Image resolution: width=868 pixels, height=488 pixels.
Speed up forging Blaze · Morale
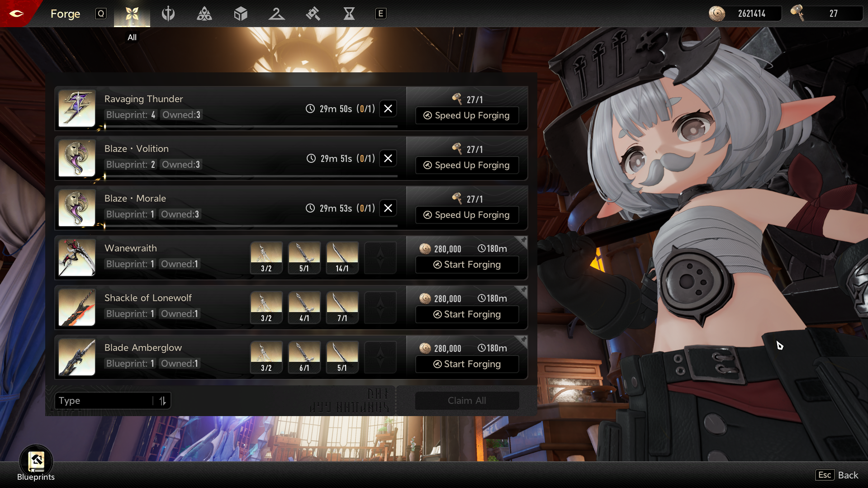coord(467,215)
